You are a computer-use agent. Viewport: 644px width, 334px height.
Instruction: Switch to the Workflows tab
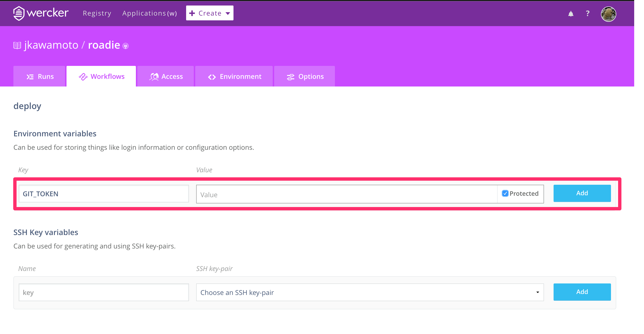(101, 77)
